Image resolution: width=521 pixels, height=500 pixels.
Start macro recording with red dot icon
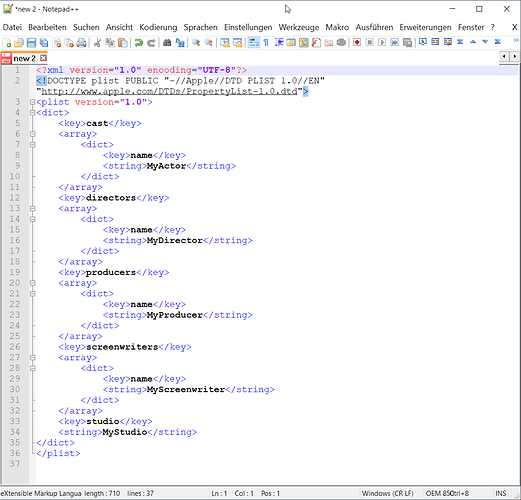357,43
